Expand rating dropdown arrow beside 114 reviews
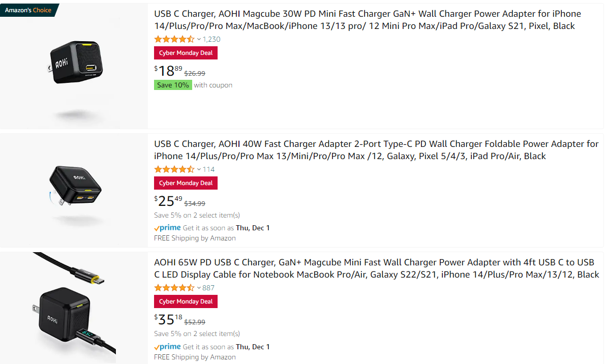This screenshot has height=364, width=606. (x=199, y=170)
